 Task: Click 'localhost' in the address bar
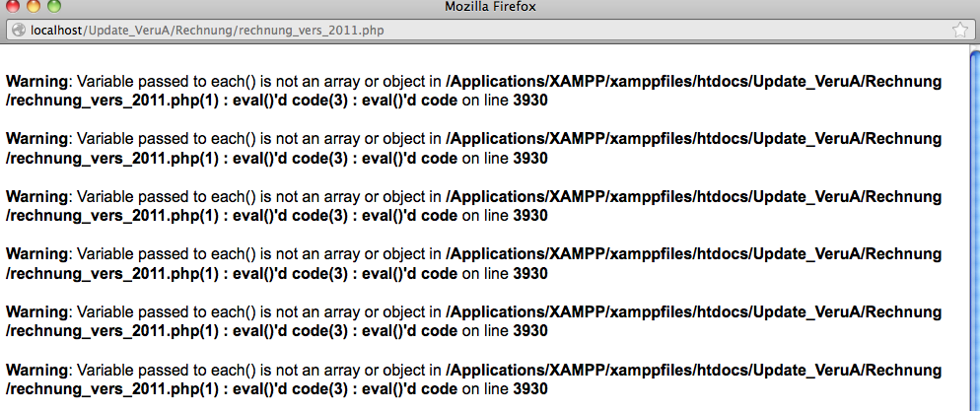pos(57,31)
